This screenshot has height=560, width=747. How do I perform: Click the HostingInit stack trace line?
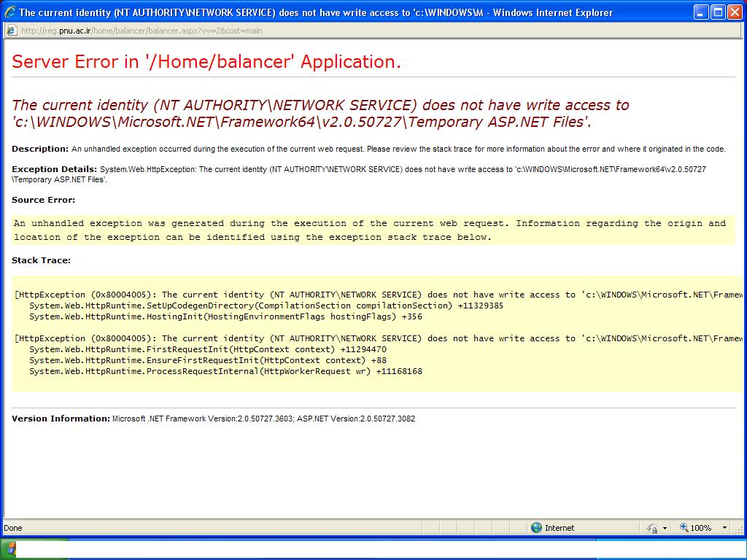pyautogui.click(x=226, y=316)
